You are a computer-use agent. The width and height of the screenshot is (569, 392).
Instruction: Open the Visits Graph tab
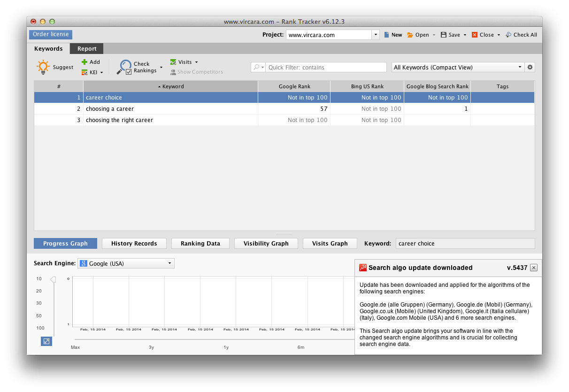[330, 243]
